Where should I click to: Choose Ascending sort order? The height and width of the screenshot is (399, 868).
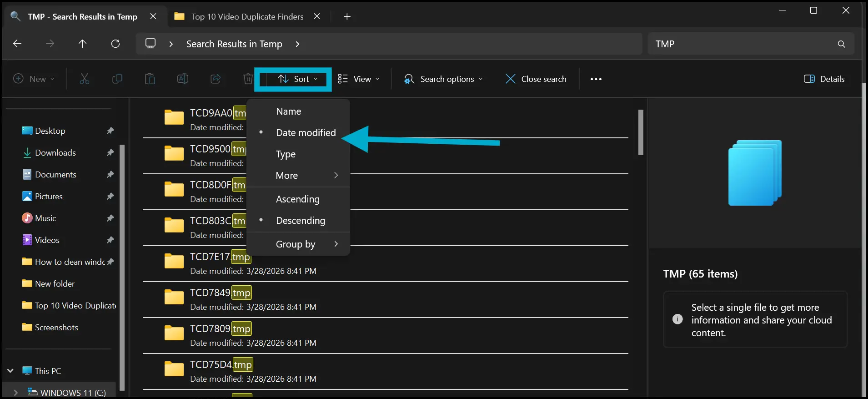click(x=298, y=199)
